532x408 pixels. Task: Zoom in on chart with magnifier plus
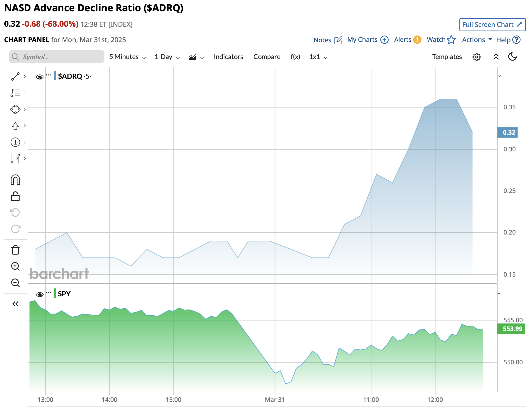pyautogui.click(x=15, y=266)
